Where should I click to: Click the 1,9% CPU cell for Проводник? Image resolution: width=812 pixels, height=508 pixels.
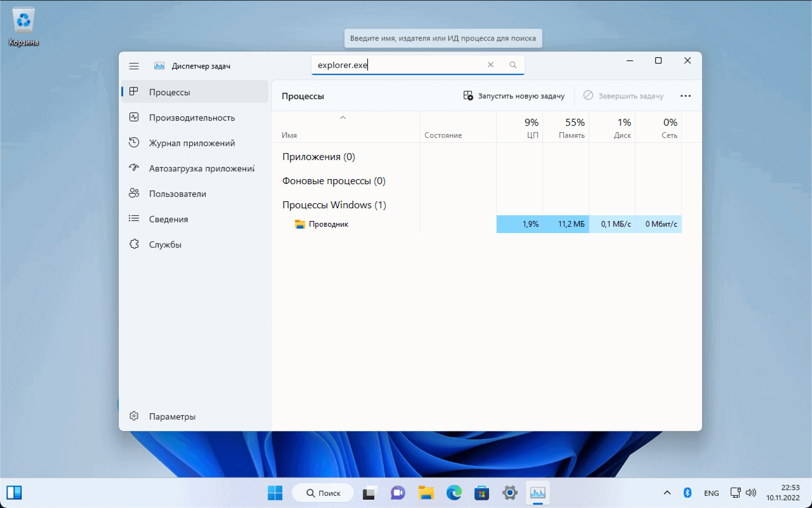520,224
